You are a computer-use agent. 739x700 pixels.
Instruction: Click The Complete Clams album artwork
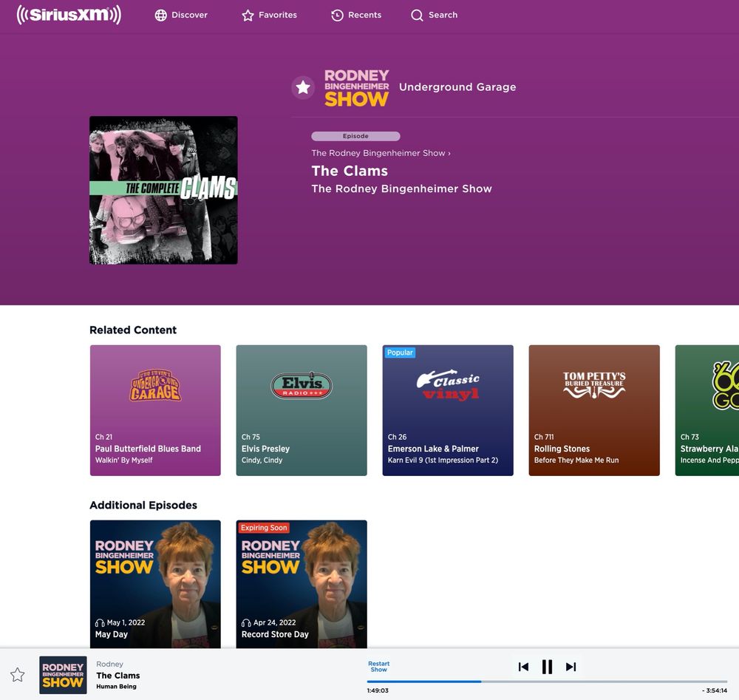pyautogui.click(x=163, y=190)
